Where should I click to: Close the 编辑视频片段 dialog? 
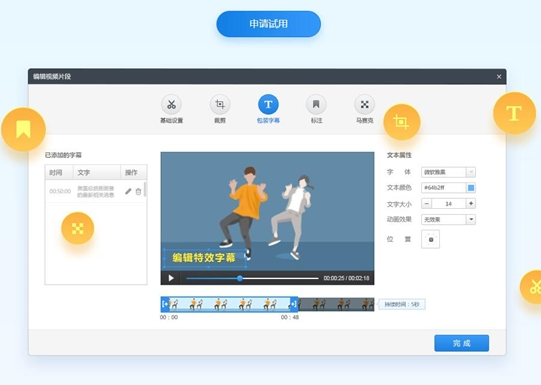pos(499,77)
